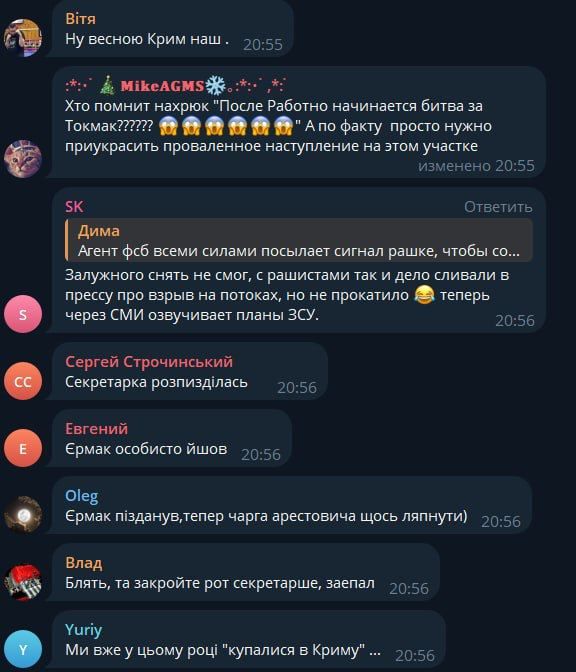Click the изменено 20:55 edited timestamp
This screenshot has height=672, width=576.
coord(476,165)
